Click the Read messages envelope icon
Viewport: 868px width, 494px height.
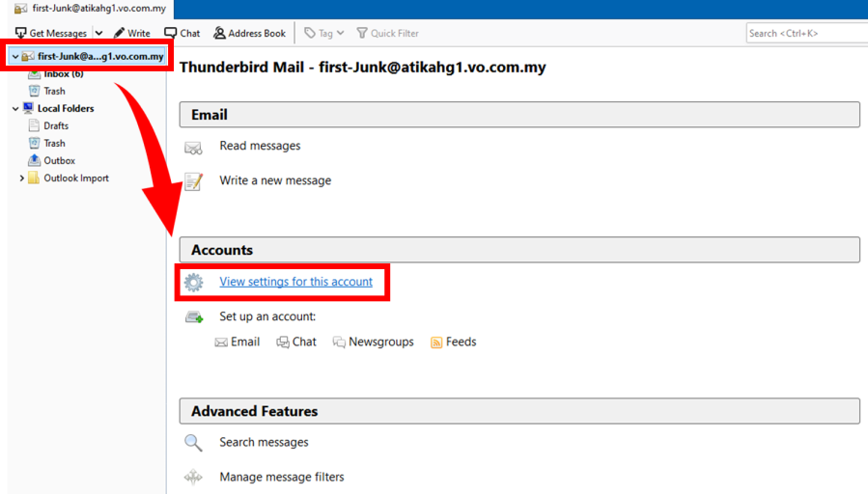coord(193,147)
